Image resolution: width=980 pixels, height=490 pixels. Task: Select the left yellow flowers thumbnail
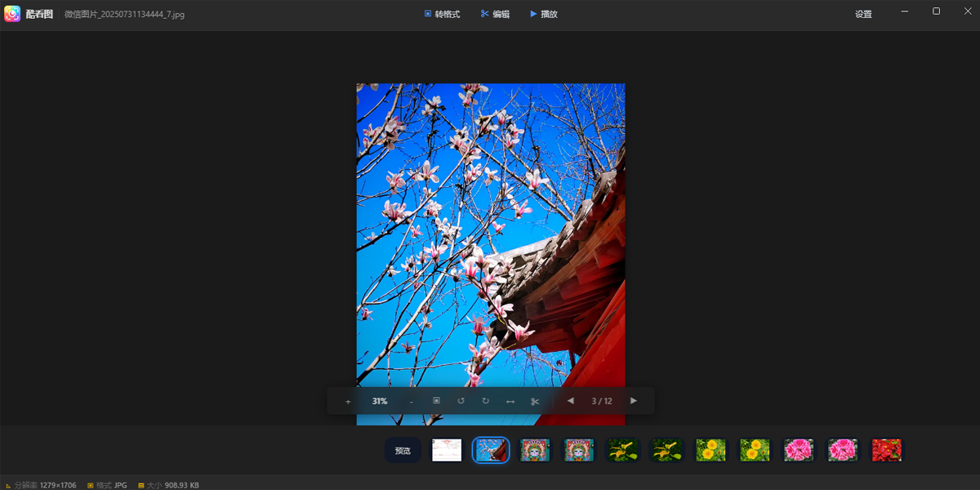710,450
